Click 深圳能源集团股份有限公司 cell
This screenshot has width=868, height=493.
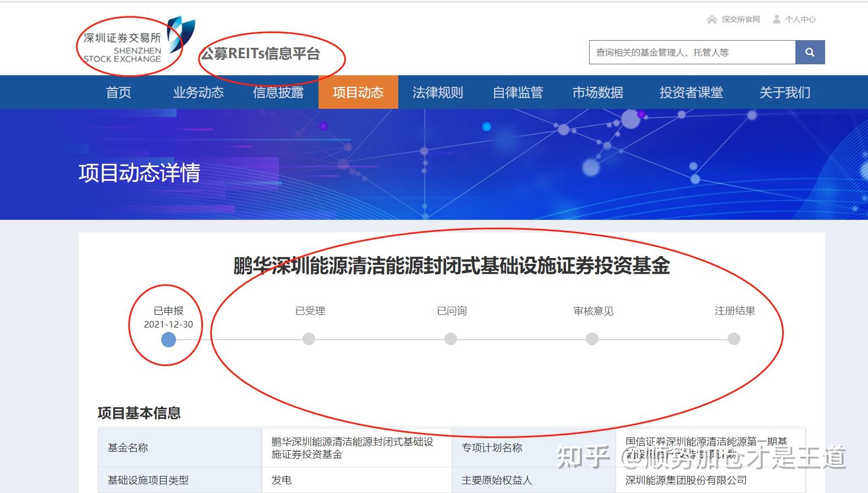(686, 480)
